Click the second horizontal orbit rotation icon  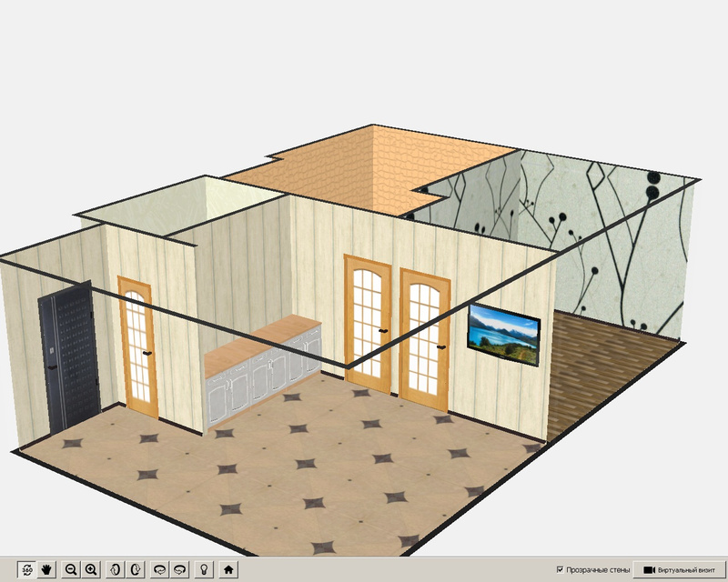180,569
